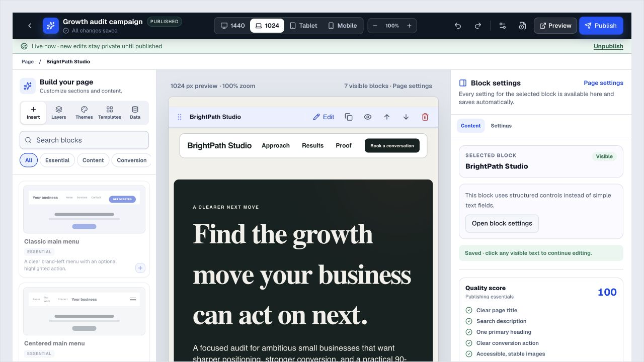Switch preview to 1440 desktop width
Screen dimensions: 644x362
click(x=233, y=26)
